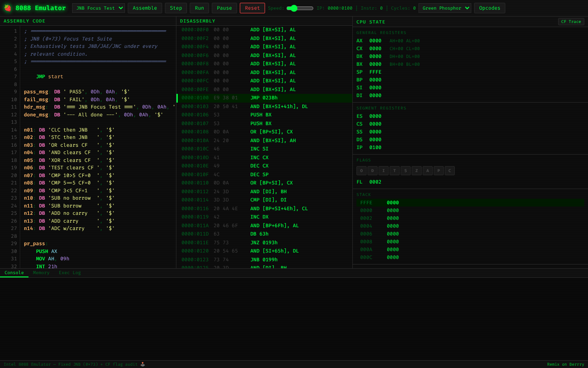Image resolution: width=588 pixels, height=368 pixels.
Task: Click the n07 'CMP 10>5 CF=0' line
Action: [x=69, y=175]
